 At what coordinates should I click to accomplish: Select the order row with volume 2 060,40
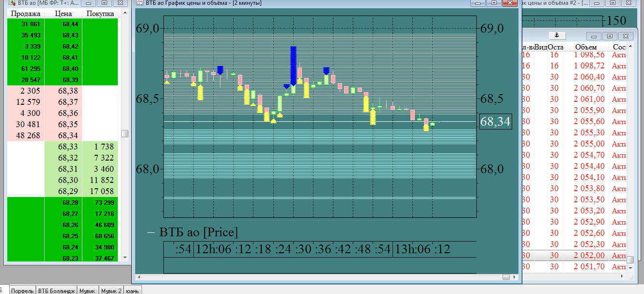[x=575, y=77]
